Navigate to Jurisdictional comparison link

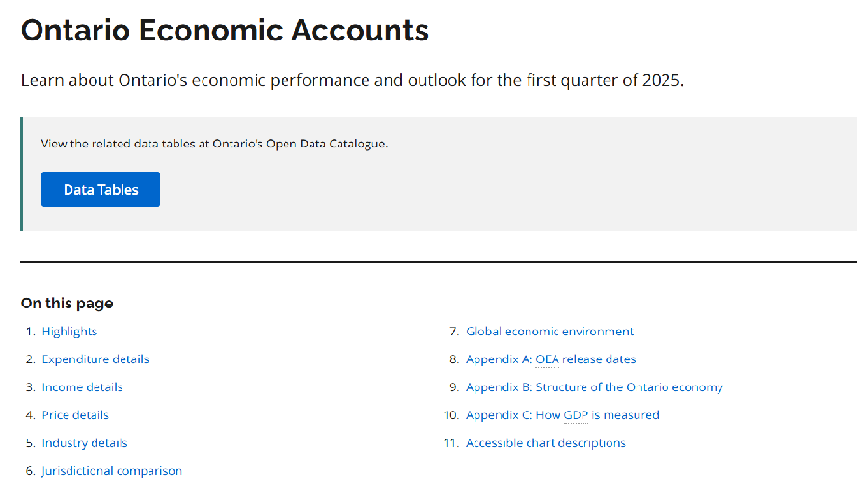click(x=112, y=471)
